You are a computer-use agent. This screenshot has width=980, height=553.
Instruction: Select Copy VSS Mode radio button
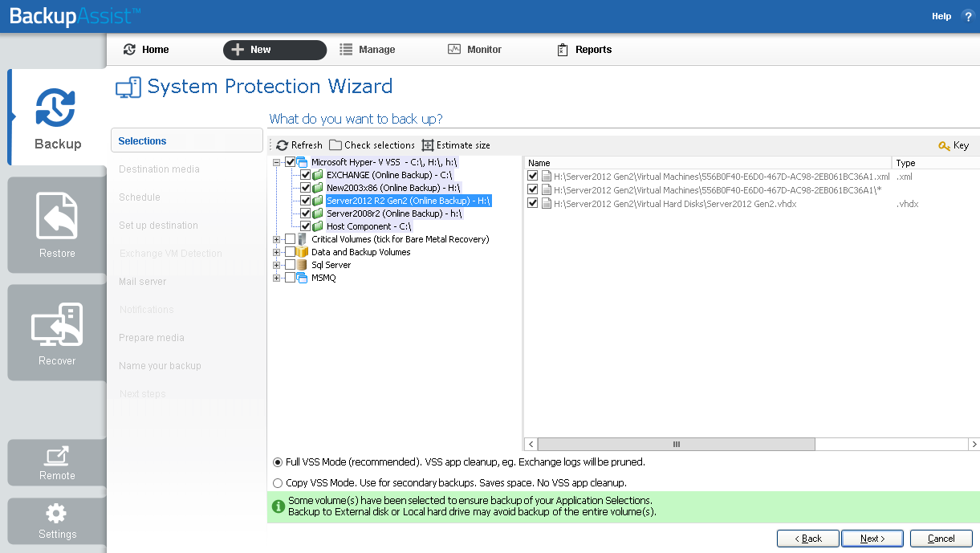click(x=278, y=483)
